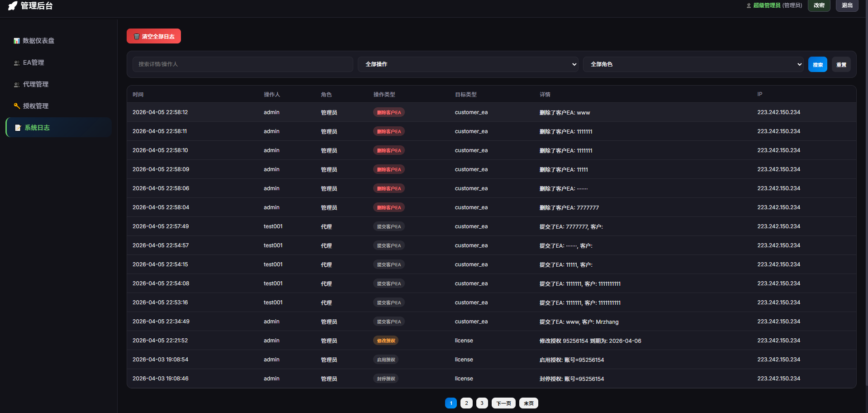The height and width of the screenshot is (413, 868).
Task: Open the 数据仪表盘 dashboard chart icon
Action: 17,41
